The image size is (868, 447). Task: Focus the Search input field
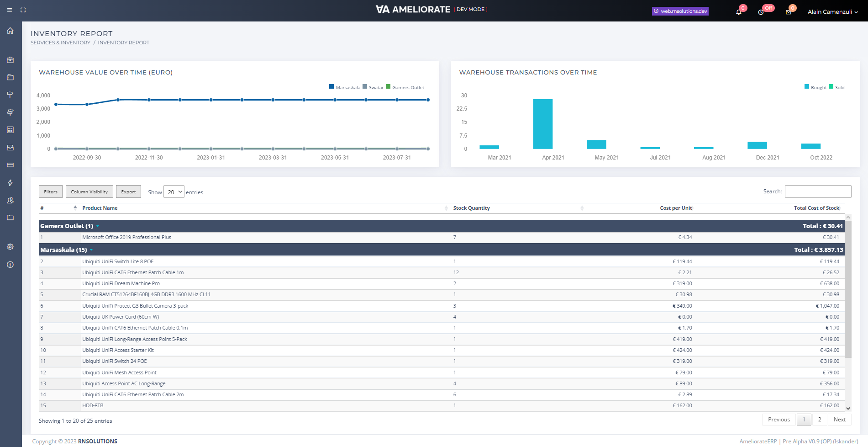tap(818, 192)
